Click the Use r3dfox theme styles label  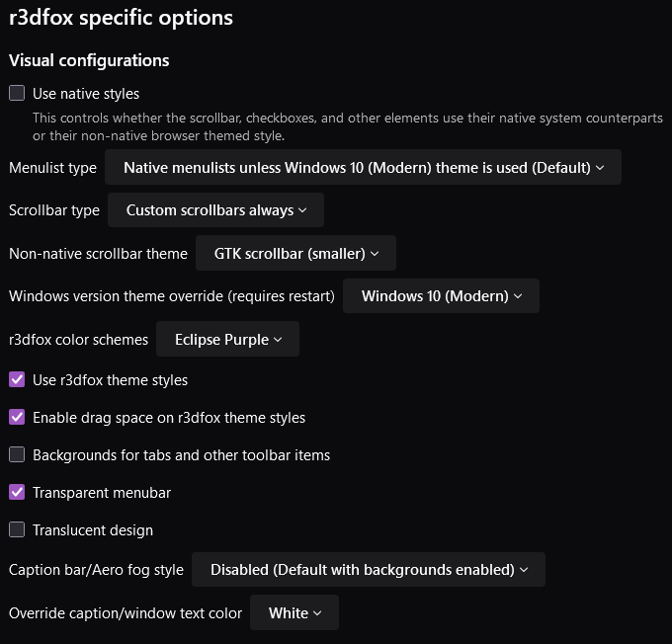point(110,380)
